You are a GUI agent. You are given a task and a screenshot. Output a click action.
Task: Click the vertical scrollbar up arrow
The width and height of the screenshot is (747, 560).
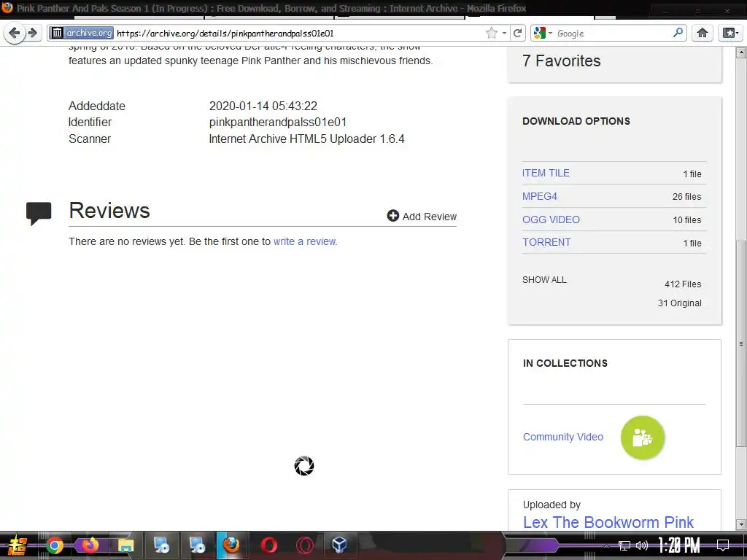pos(741,52)
